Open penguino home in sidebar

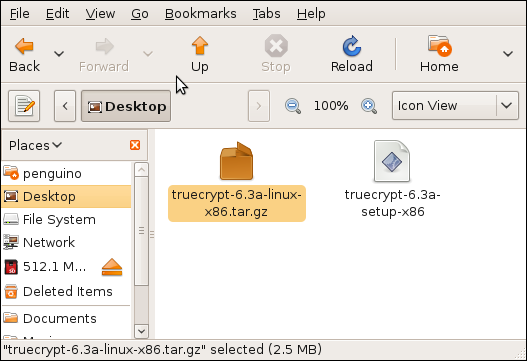(x=66, y=173)
